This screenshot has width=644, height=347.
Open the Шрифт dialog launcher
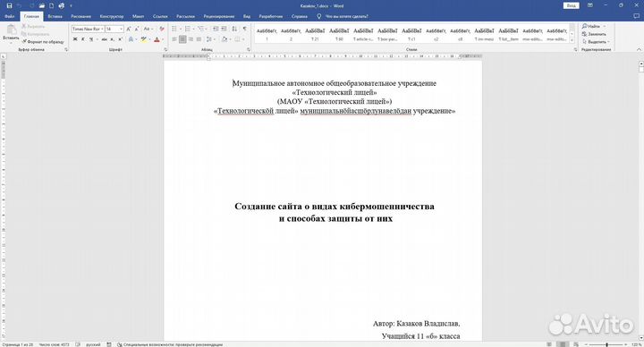tap(165, 50)
